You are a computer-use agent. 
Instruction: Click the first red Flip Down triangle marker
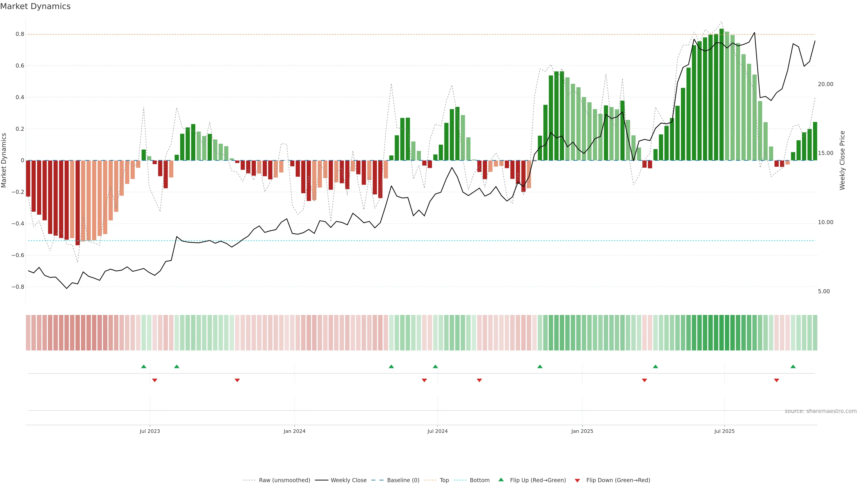(154, 380)
